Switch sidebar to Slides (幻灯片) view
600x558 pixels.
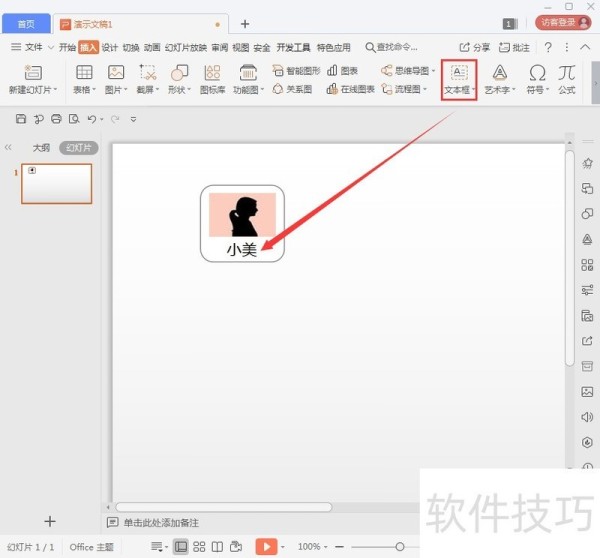78,148
